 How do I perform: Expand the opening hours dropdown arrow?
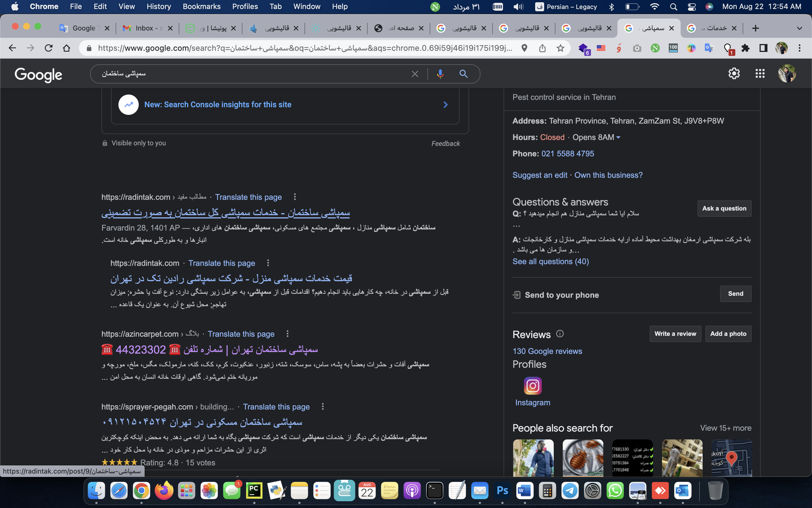[x=618, y=137]
